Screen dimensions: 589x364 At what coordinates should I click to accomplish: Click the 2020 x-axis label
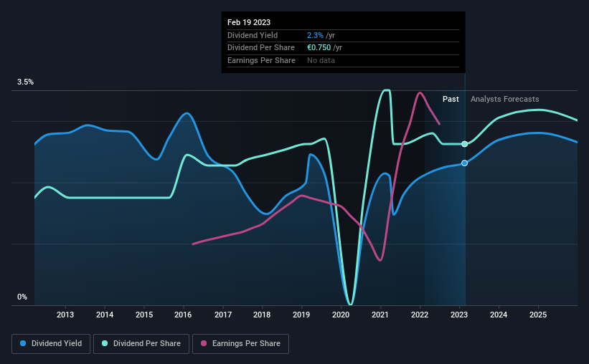pos(341,315)
